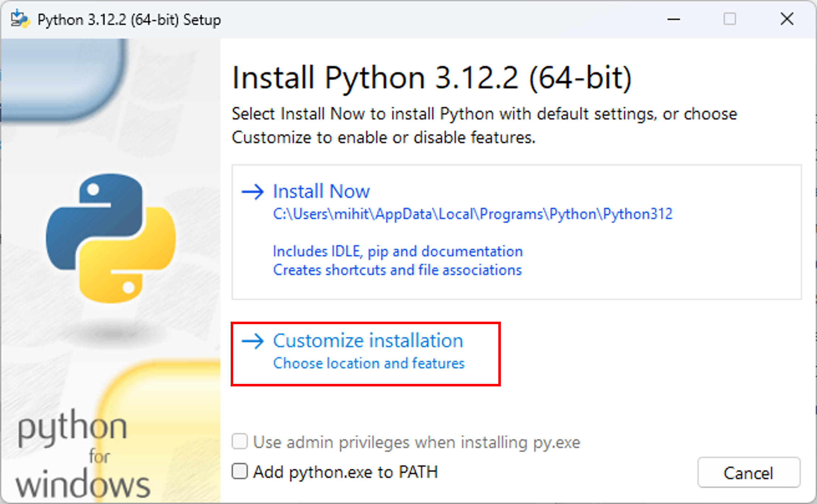Image resolution: width=817 pixels, height=504 pixels.
Task: Enable Add python.exe to PATH checkbox
Action: pyautogui.click(x=240, y=471)
